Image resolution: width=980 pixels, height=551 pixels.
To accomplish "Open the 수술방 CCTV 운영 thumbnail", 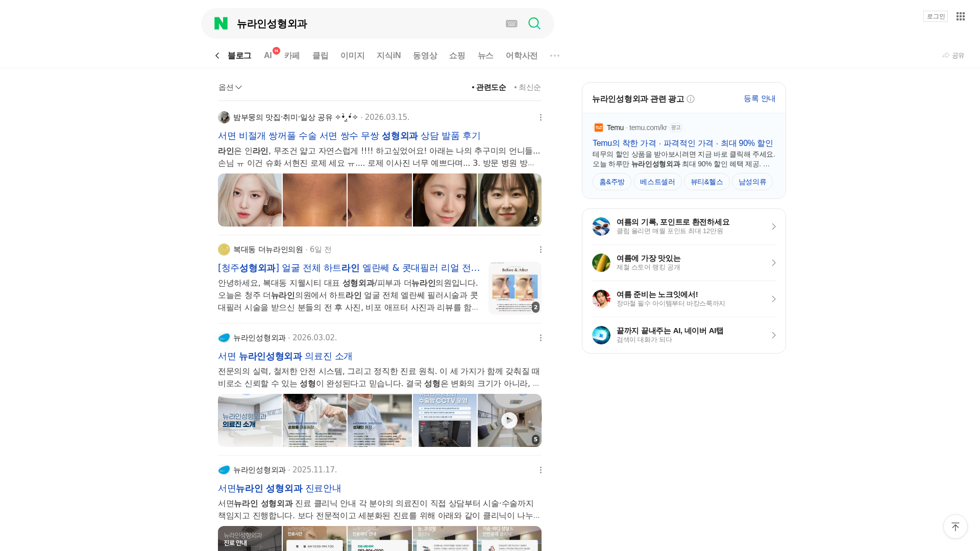I will [x=445, y=420].
